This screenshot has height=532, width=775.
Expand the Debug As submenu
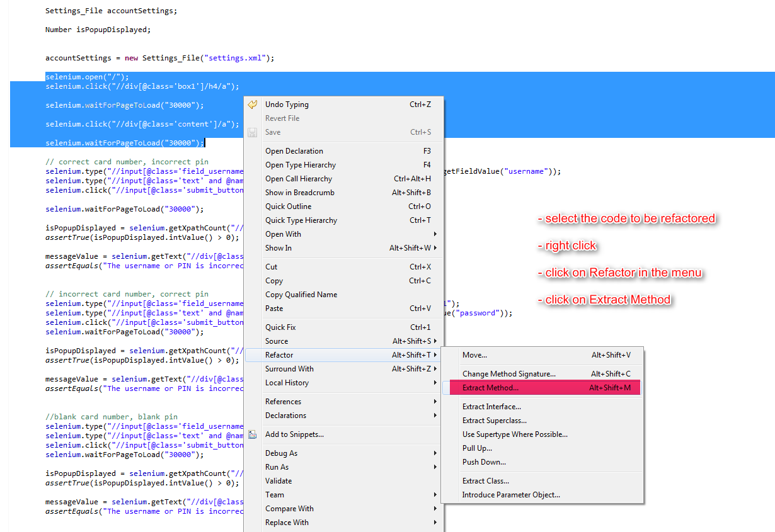point(344,453)
